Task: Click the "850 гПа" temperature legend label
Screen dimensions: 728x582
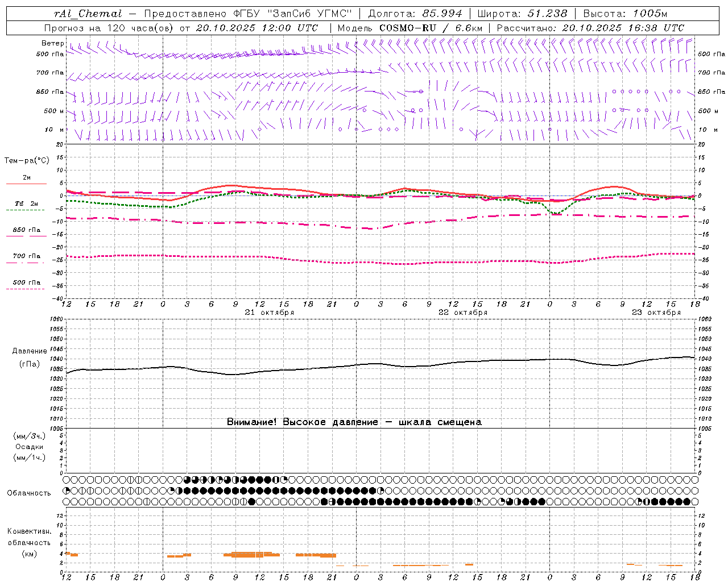Action: [27, 230]
